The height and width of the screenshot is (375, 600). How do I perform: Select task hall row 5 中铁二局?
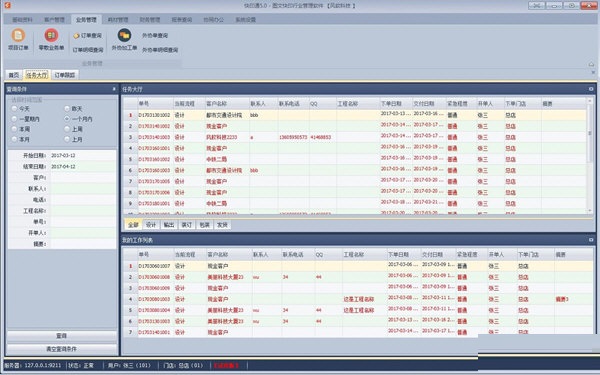coord(355,159)
